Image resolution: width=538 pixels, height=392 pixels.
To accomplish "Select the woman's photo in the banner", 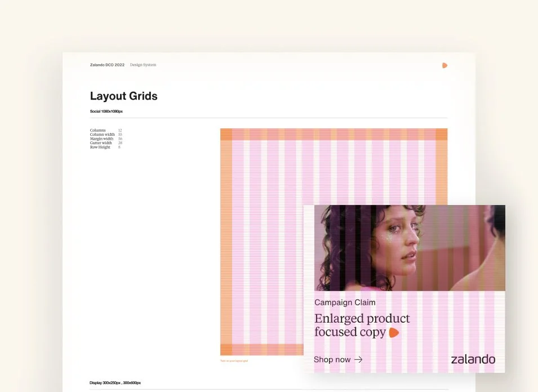I will click(x=410, y=248).
